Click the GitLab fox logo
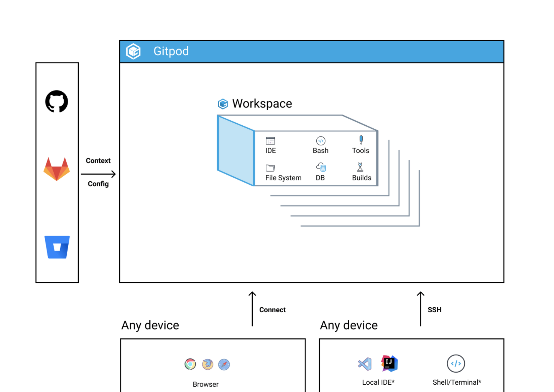The height and width of the screenshot is (392, 554). (x=57, y=169)
